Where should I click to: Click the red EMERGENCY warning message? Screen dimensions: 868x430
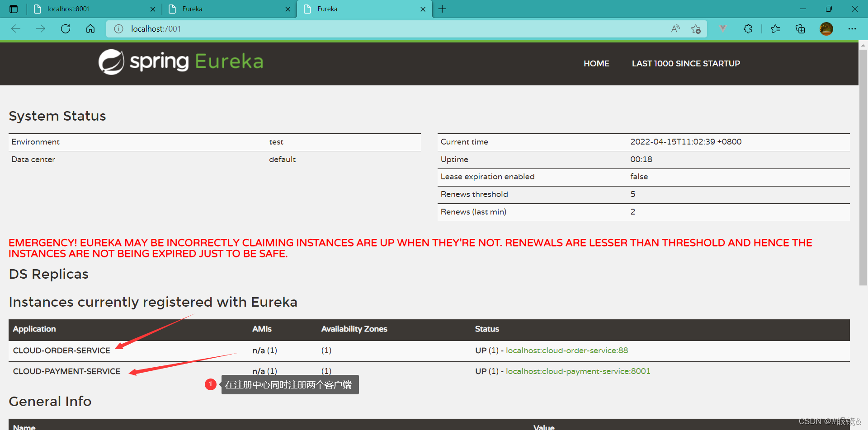410,248
